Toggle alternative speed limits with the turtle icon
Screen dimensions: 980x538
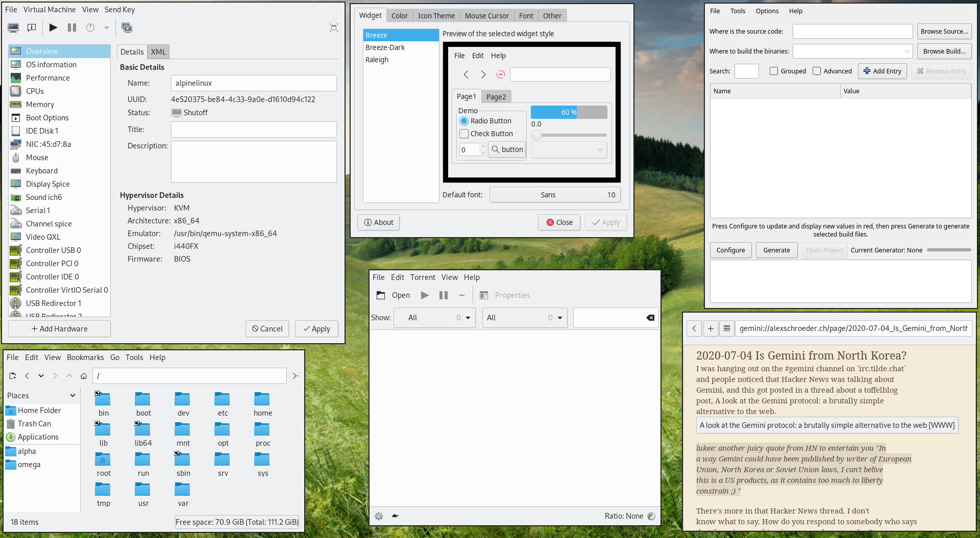[395, 516]
